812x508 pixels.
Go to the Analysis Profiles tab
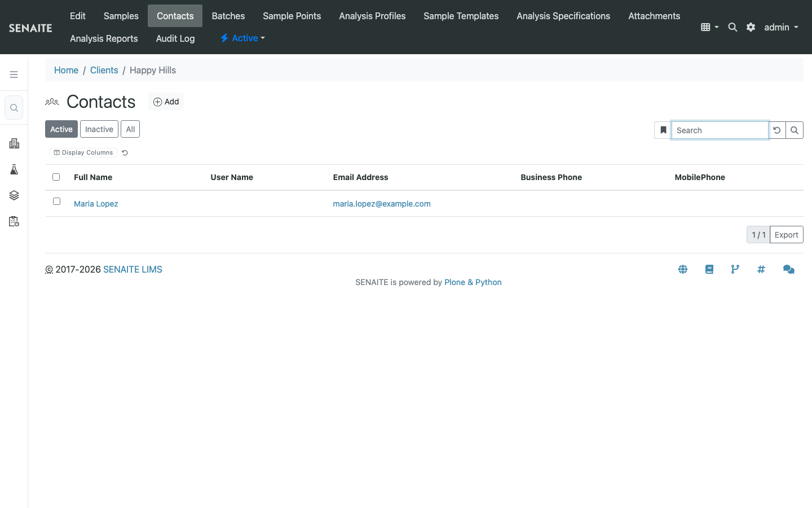point(372,16)
